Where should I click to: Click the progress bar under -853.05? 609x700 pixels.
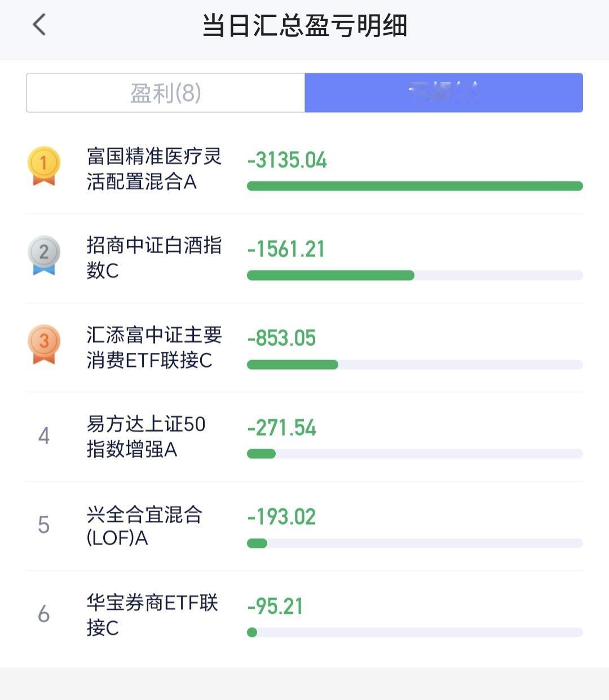(415, 365)
